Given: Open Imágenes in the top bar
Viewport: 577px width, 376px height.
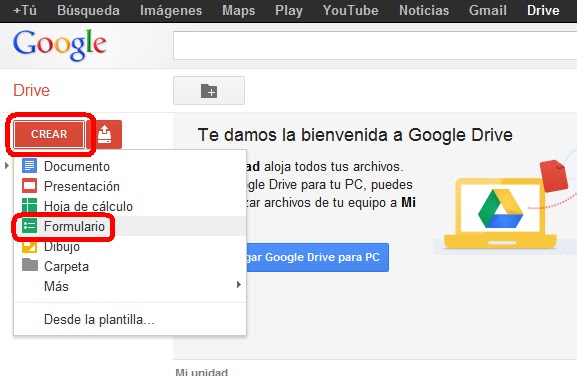Looking at the screenshot, I should 171,11.
